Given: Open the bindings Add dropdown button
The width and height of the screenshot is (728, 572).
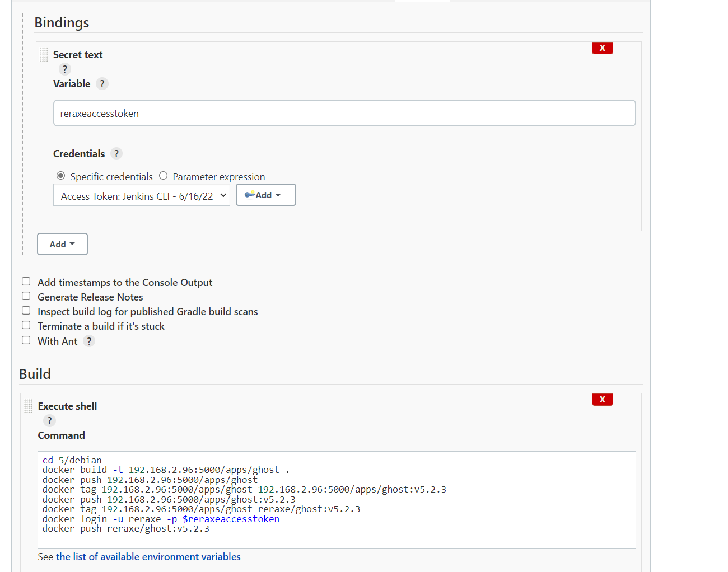Looking at the screenshot, I should pyautogui.click(x=62, y=244).
